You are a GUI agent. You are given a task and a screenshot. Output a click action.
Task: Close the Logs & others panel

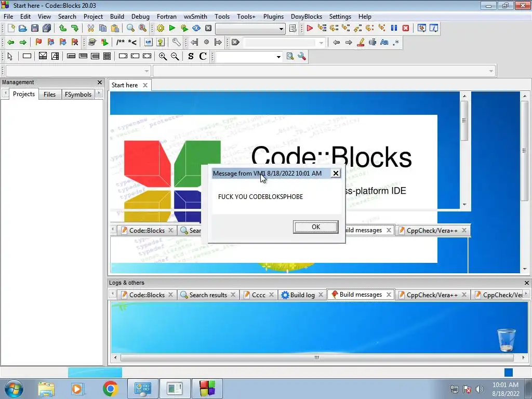pos(527,283)
